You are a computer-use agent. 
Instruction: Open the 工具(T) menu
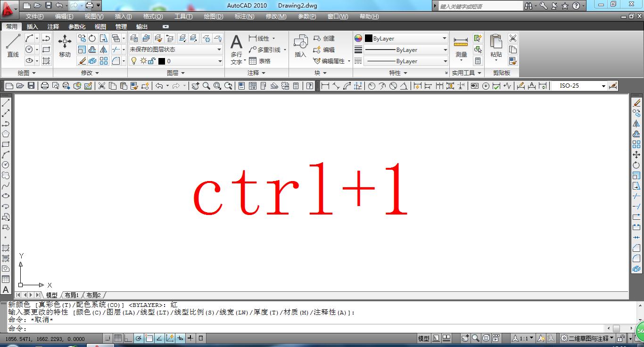(183, 17)
